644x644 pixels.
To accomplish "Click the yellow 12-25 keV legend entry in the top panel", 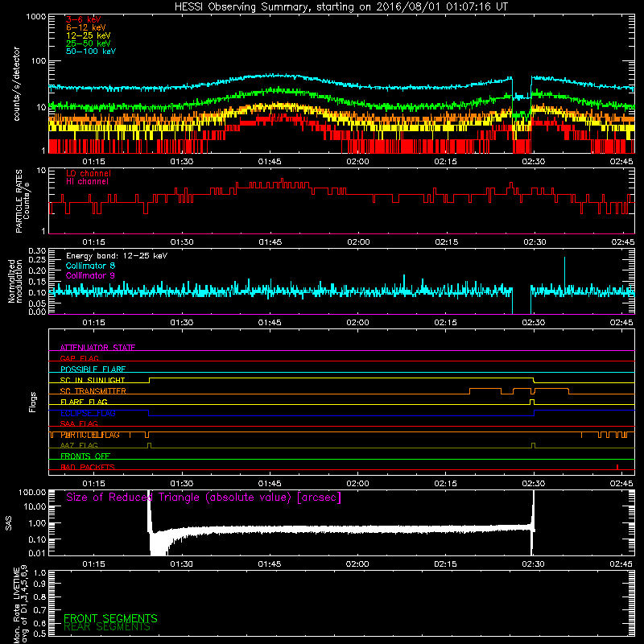I will click(x=89, y=35).
